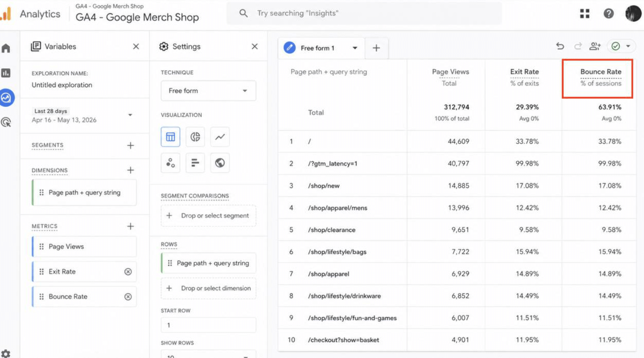The image size is (644, 358).
Task: Select the Scatterplot visualization icon
Action: coord(170,163)
